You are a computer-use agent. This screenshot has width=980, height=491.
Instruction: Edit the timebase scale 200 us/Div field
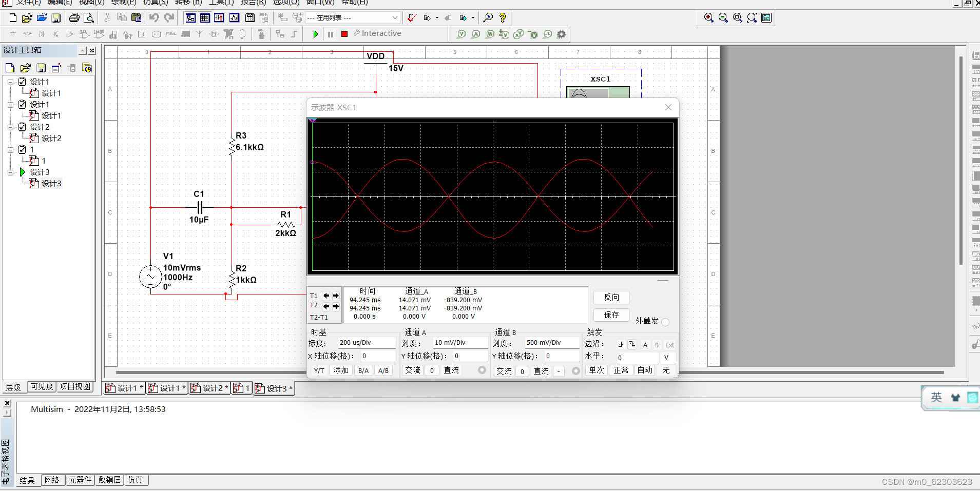coord(367,342)
